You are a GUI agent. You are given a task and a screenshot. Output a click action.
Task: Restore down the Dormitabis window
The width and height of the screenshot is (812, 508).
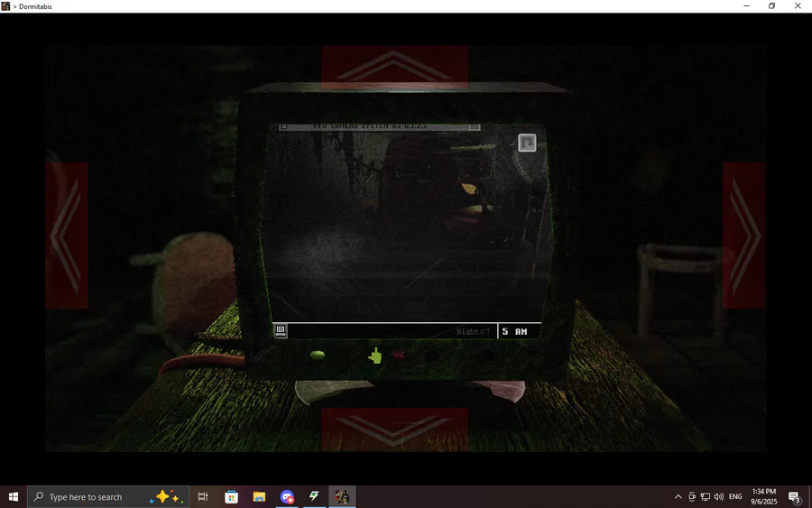771,6
